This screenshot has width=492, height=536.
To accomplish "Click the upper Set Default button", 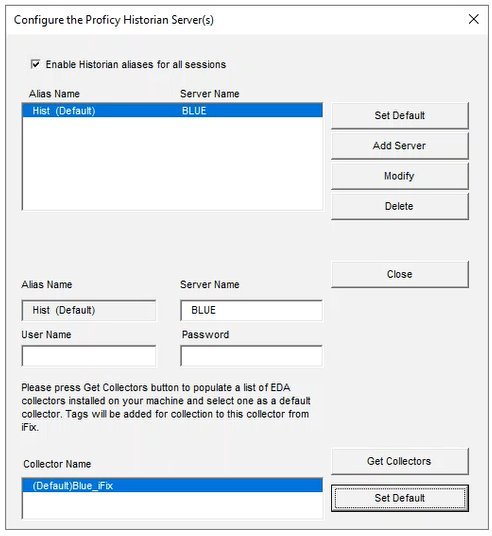I will click(x=400, y=116).
